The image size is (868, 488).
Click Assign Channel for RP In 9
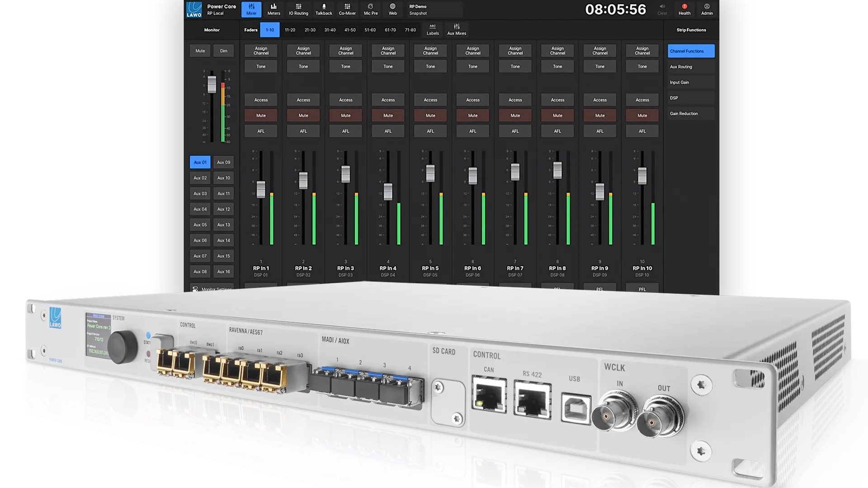point(600,51)
